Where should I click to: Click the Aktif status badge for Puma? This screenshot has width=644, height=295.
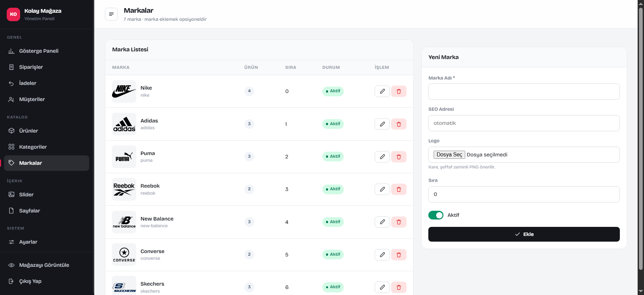click(x=333, y=157)
